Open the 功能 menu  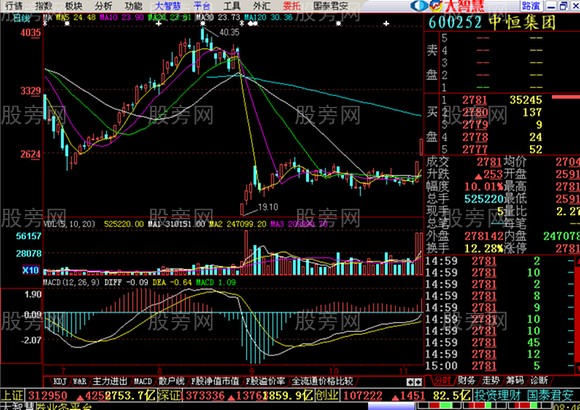tap(134, 6)
